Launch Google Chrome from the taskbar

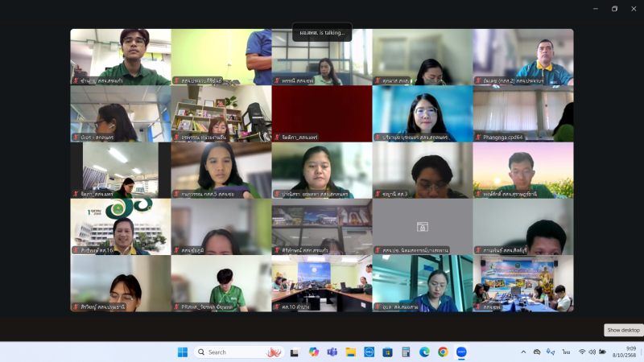(443, 352)
